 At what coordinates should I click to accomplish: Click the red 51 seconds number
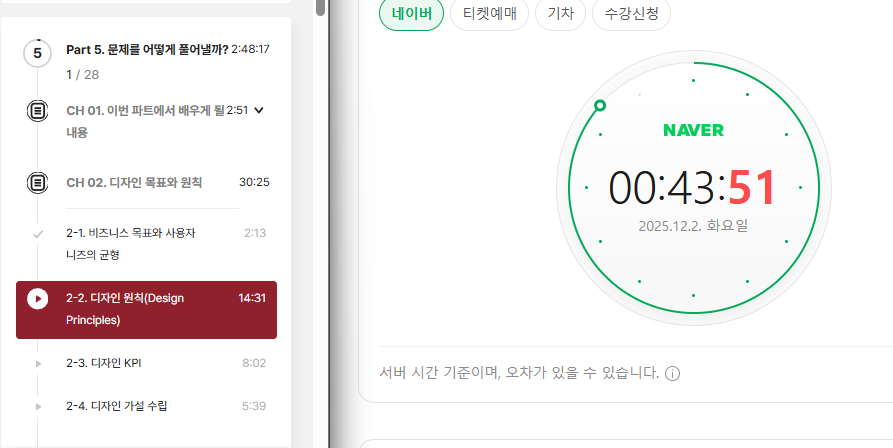(753, 187)
